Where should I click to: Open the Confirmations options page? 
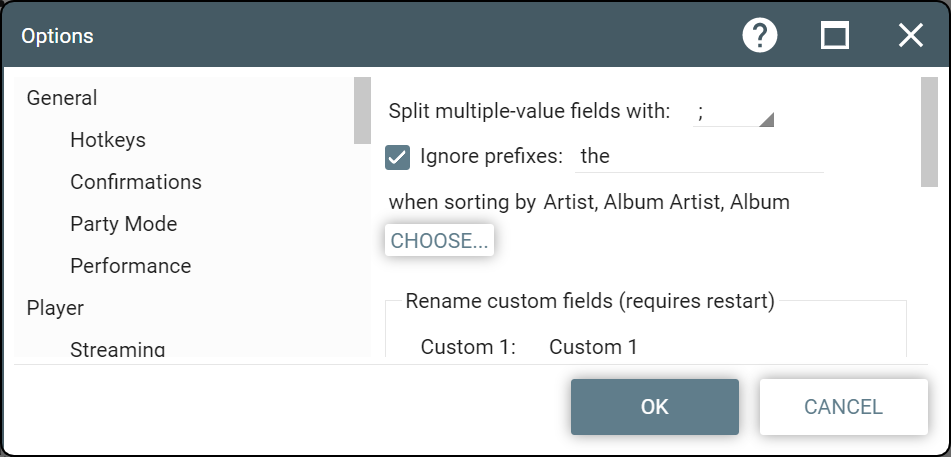tap(136, 182)
